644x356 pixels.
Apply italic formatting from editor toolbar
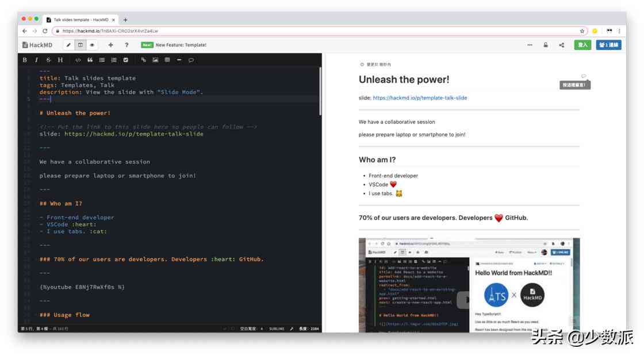click(x=36, y=60)
